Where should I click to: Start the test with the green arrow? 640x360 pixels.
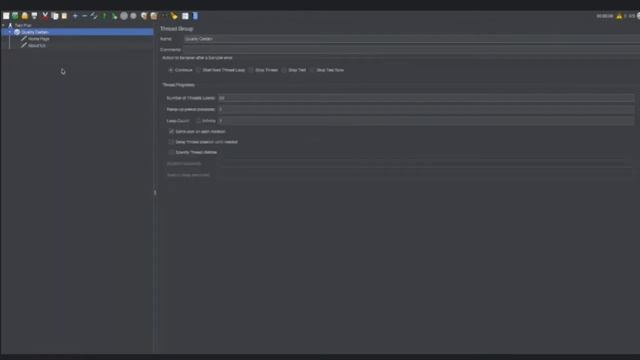coord(104,16)
